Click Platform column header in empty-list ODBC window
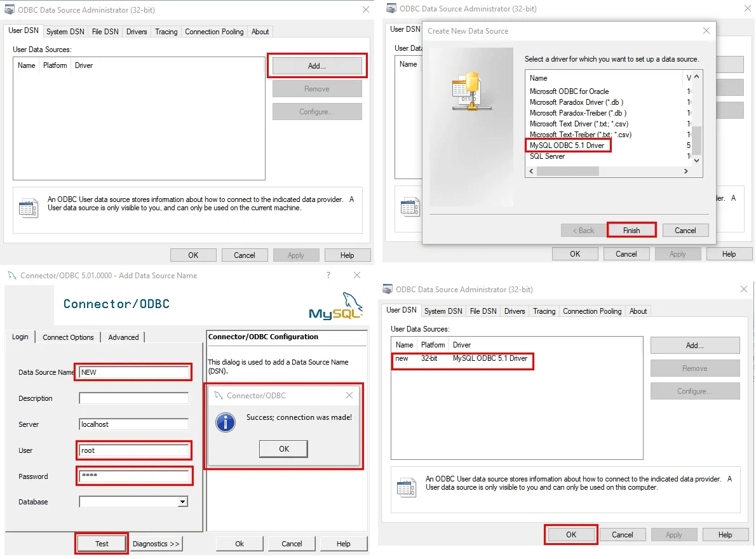This screenshot has height=559, width=756. tap(55, 65)
